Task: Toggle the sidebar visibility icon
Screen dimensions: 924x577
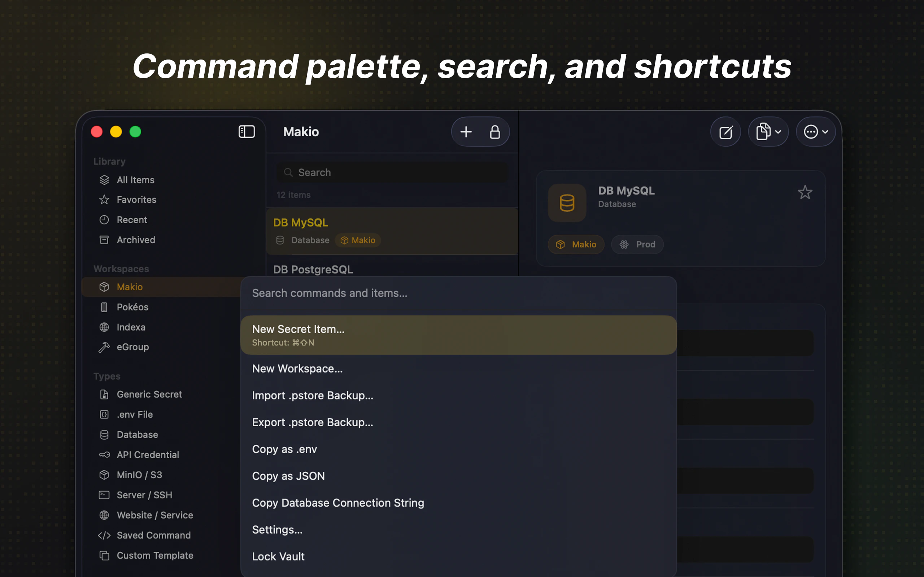Action: click(246, 131)
